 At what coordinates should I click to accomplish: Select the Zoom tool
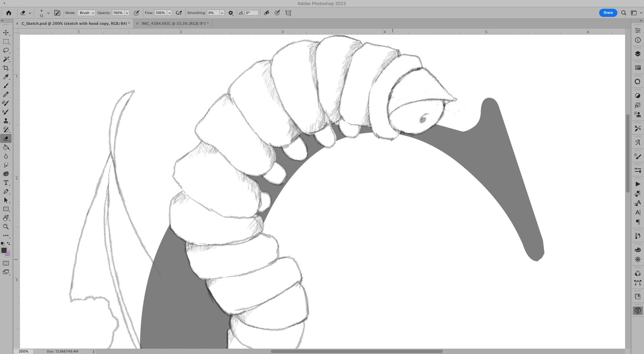tap(6, 227)
